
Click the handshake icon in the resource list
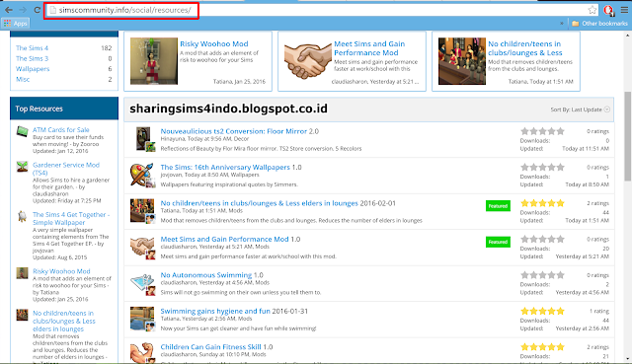[142, 247]
